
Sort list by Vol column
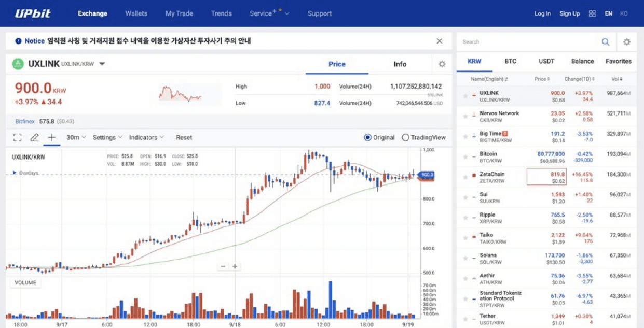coord(616,79)
